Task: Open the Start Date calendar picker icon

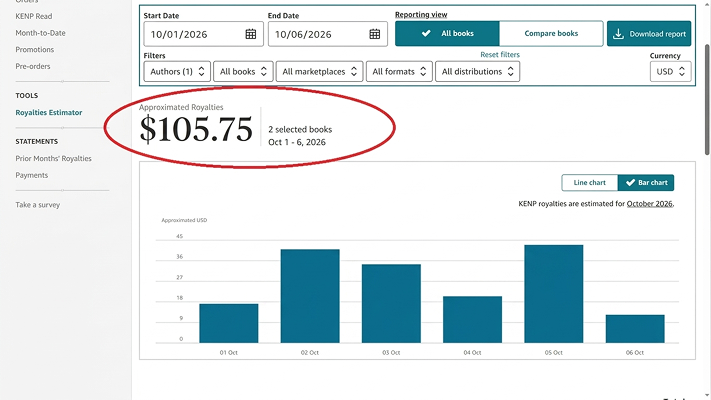Action: [251, 34]
